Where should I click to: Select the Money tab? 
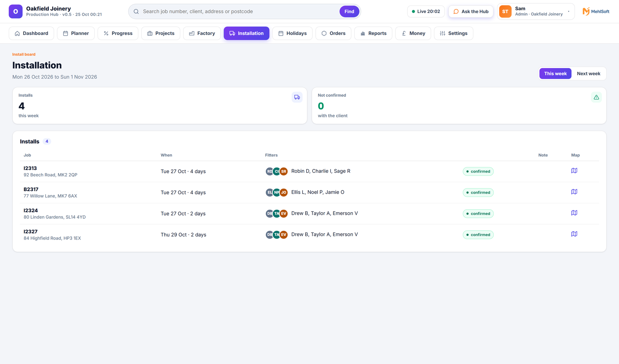[x=413, y=33]
